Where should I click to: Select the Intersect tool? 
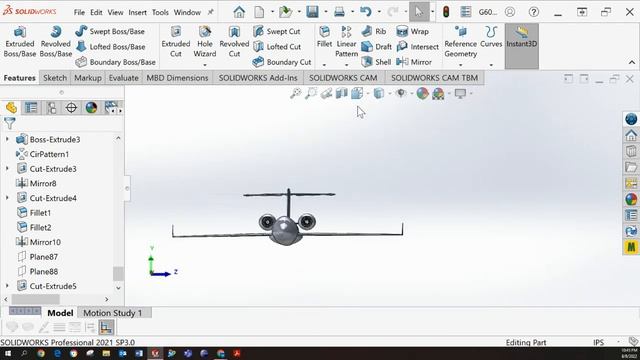[418, 47]
